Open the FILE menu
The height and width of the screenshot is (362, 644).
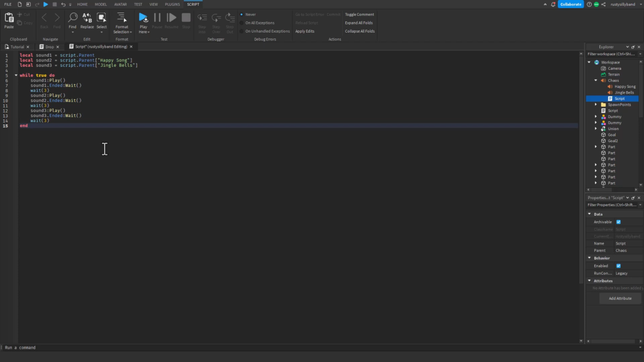coord(8,4)
